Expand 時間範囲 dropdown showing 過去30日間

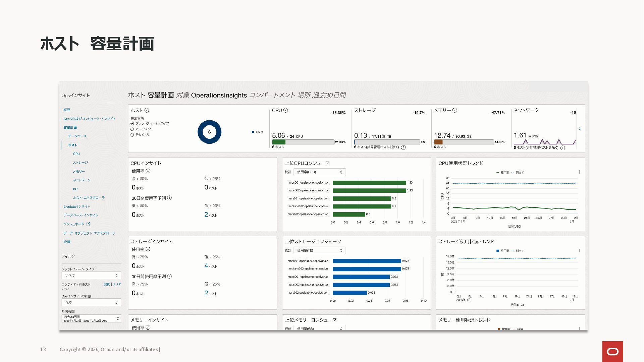click(x=91, y=318)
